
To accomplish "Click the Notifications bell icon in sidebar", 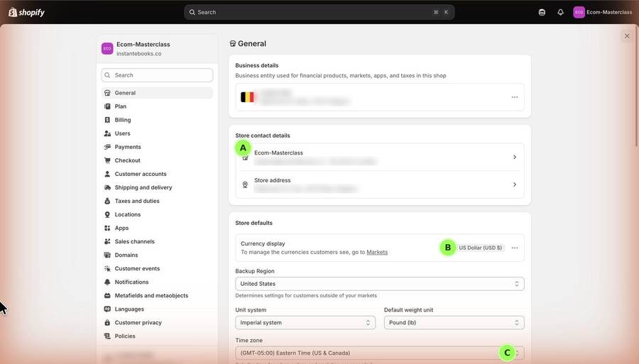I will point(107,282).
